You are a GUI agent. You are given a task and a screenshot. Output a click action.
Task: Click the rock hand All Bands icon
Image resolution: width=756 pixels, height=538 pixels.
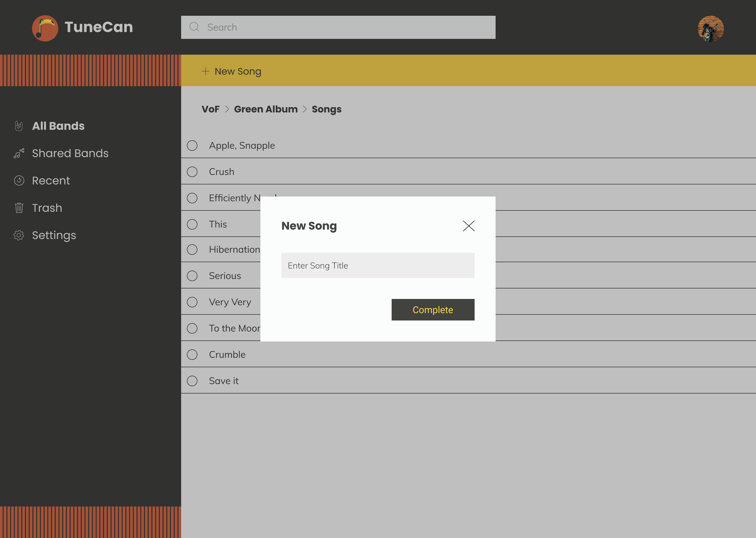pos(19,126)
